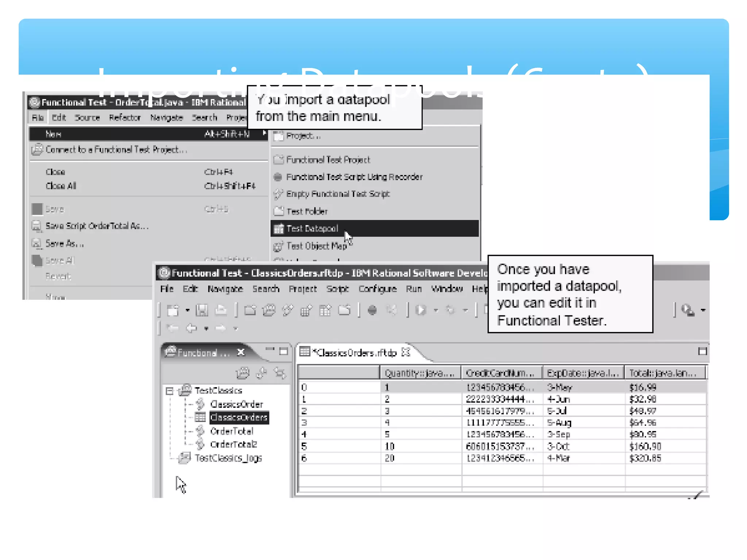The width and height of the screenshot is (747, 560).
Task: Open the Refactor menu in OrderTotal window
Action: pos(125,117)
